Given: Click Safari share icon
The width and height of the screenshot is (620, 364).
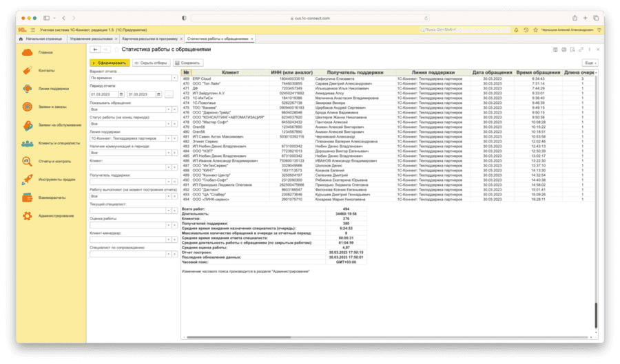Looking at the screenshot, I should point(575,18).
